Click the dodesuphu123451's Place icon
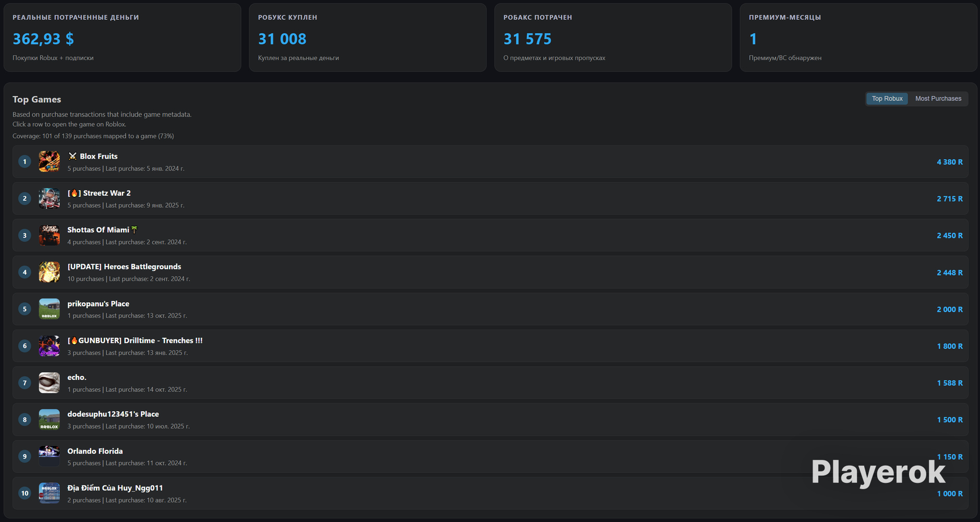Screen dimensions: 980x522 tap(49, 420)
